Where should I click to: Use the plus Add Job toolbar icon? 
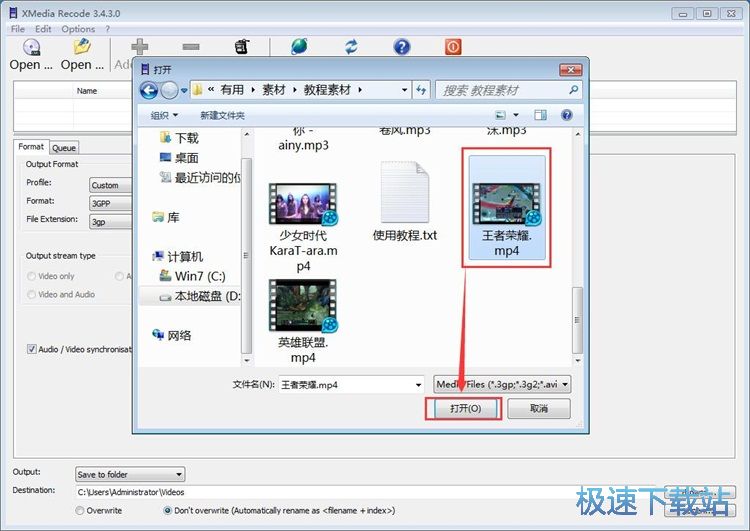click(x=140, y=47)
